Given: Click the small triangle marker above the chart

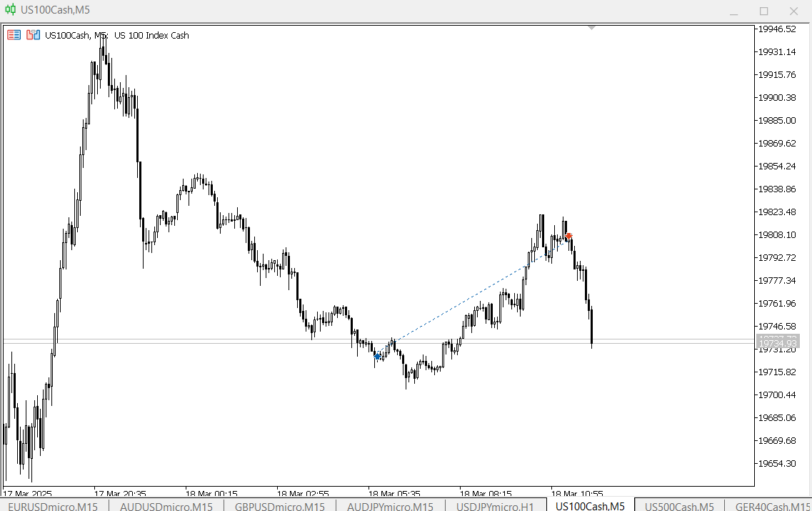Looking at the screenshot, I should click(591, 27).
